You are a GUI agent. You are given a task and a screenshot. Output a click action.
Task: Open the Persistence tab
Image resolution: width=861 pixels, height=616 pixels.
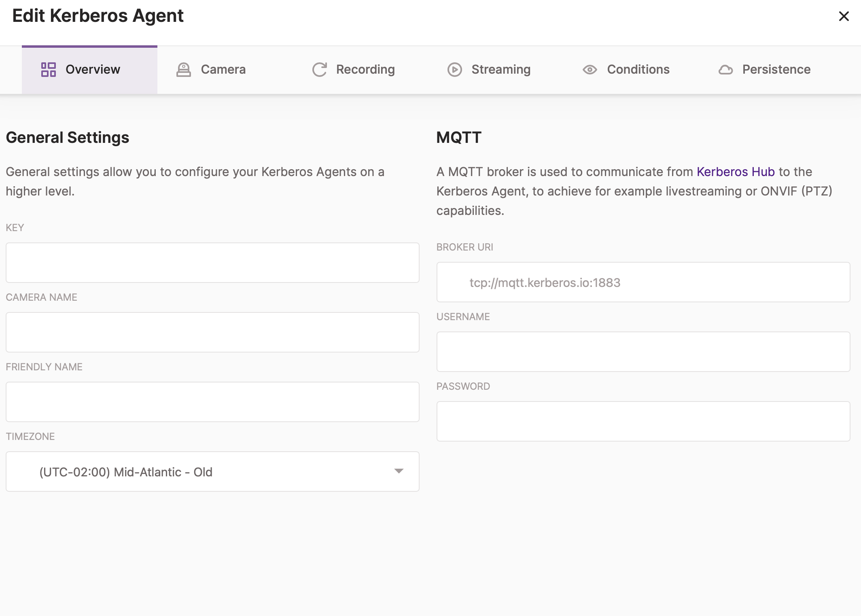pyautogui.click(x=776, y=70)
